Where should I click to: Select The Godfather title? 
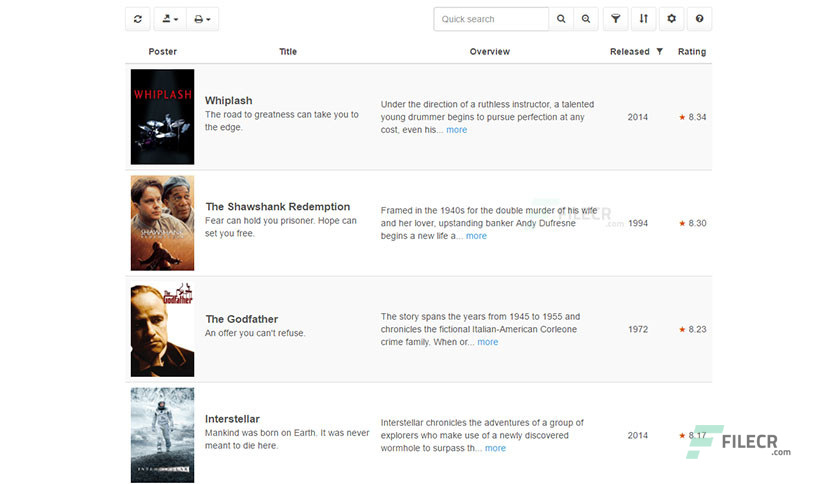tap(242, 319)
